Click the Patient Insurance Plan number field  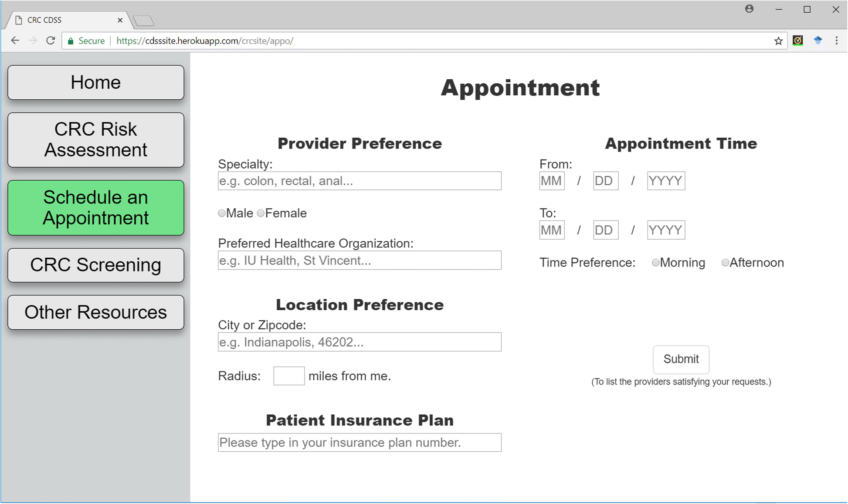[x=360, y=442]
